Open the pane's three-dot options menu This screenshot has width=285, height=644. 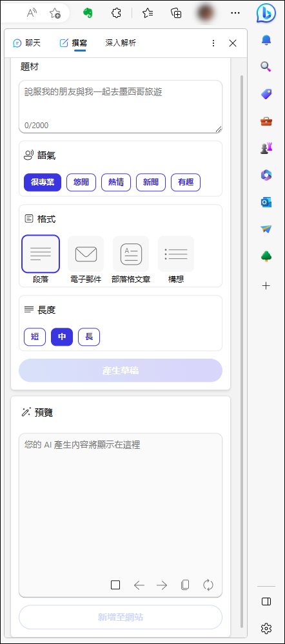click(x=213, y=43)
